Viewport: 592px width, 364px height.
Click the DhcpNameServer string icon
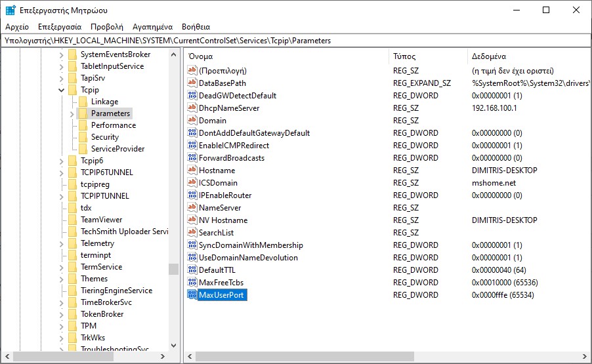[192, 108]
